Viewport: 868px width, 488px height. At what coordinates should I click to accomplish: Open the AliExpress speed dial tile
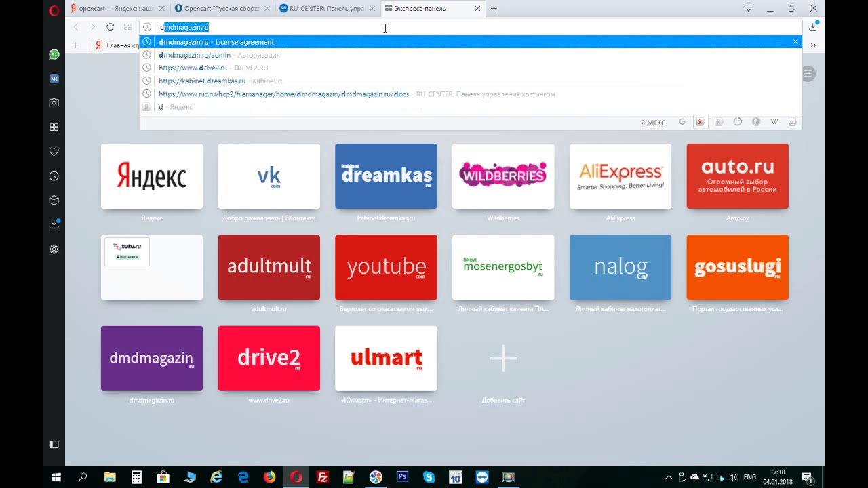[620, 176]
